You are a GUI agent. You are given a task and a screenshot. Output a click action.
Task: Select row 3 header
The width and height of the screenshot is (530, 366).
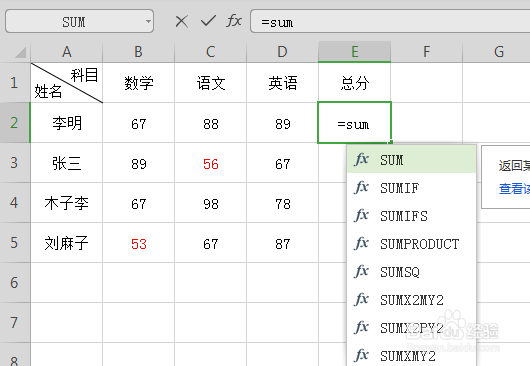(x=15, y=163)
